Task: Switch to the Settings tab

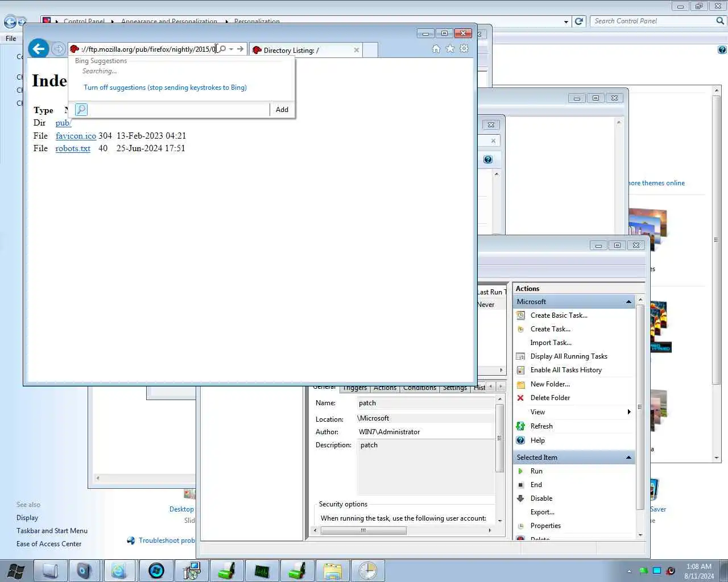Action: pyautogui.click(x=455, y=388)
